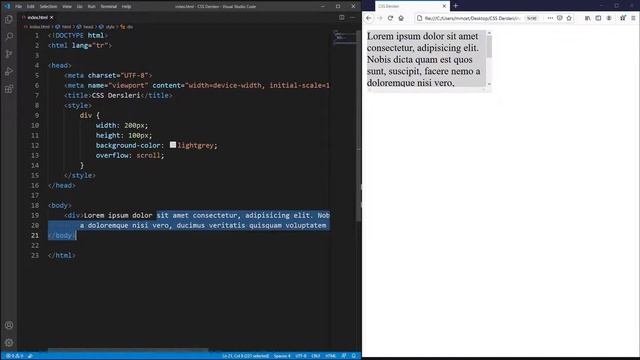Go to Firefox home page
The height and width of the screenshot is (360, 640).
coord(401,18)
